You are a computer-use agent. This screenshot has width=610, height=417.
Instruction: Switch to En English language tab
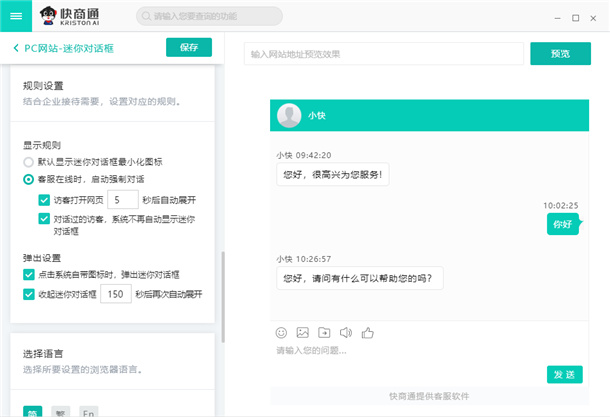[x=89, y=411]
